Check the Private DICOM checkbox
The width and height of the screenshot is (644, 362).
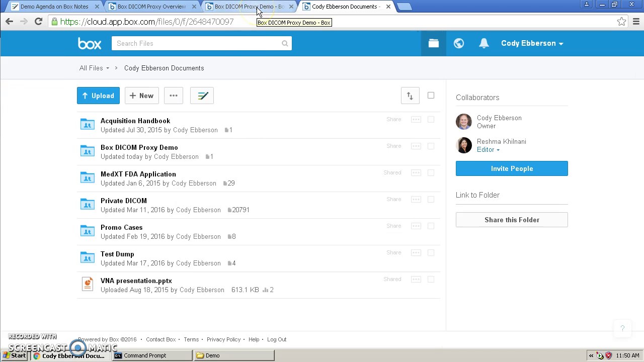pos(431,200)
